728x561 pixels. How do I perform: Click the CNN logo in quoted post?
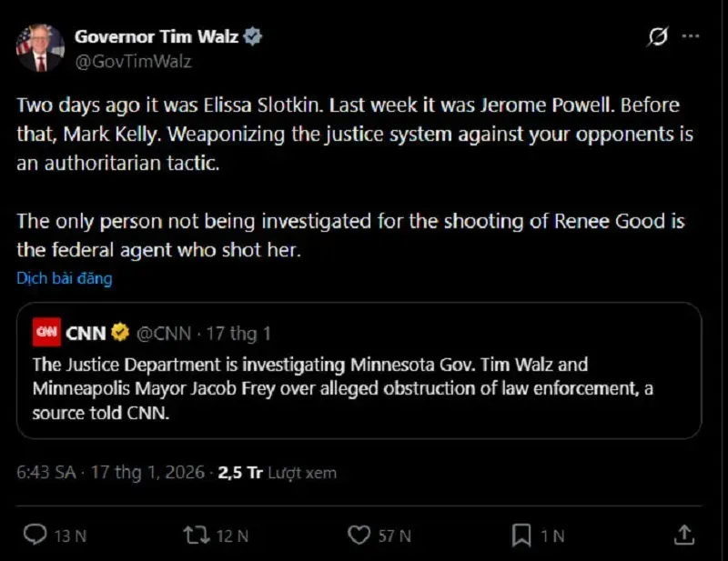tap(46, 334)
